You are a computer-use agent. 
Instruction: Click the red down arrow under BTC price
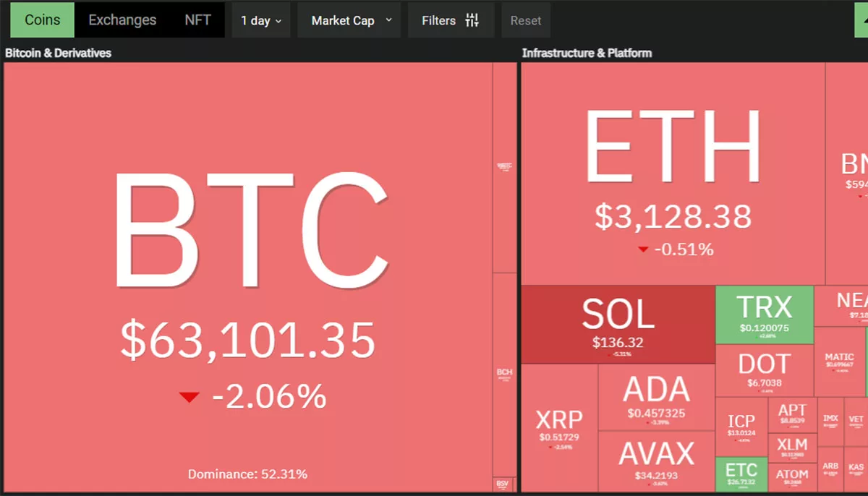point(190,396)
